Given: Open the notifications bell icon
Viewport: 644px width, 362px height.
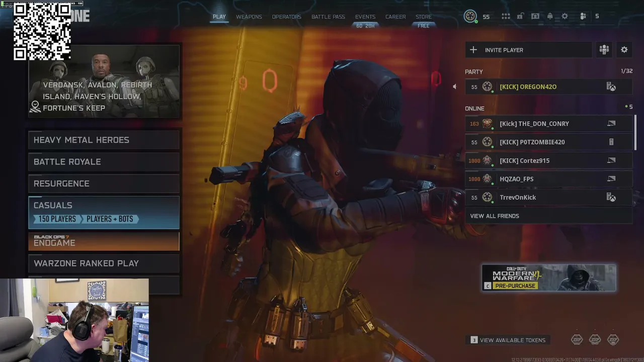Looking at the screenshot, I should click(x=550, y=16).
